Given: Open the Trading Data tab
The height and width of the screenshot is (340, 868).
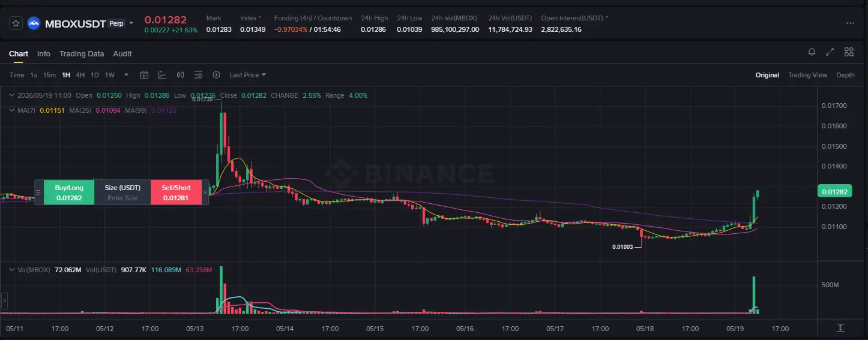Looking at the screenshot, I should 82,53.
